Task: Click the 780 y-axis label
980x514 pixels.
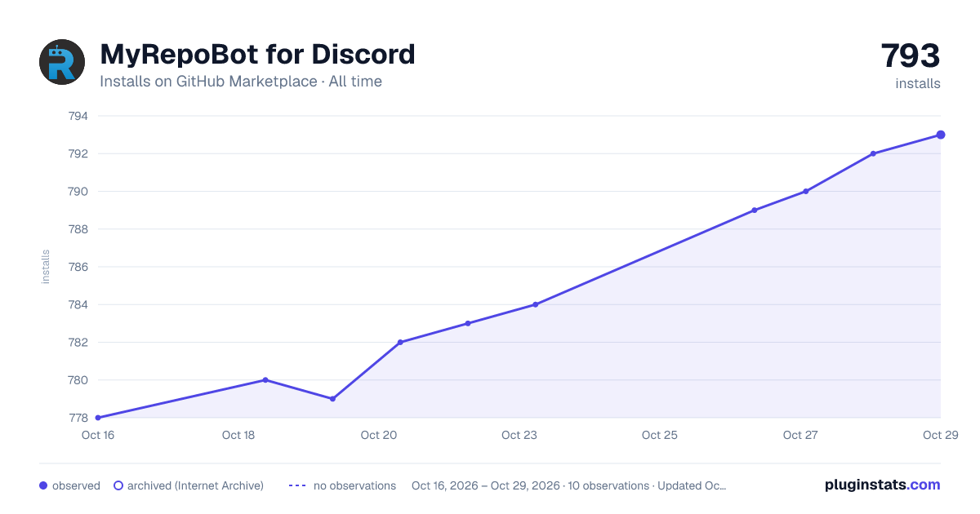Action: click(x=78, y=380)
